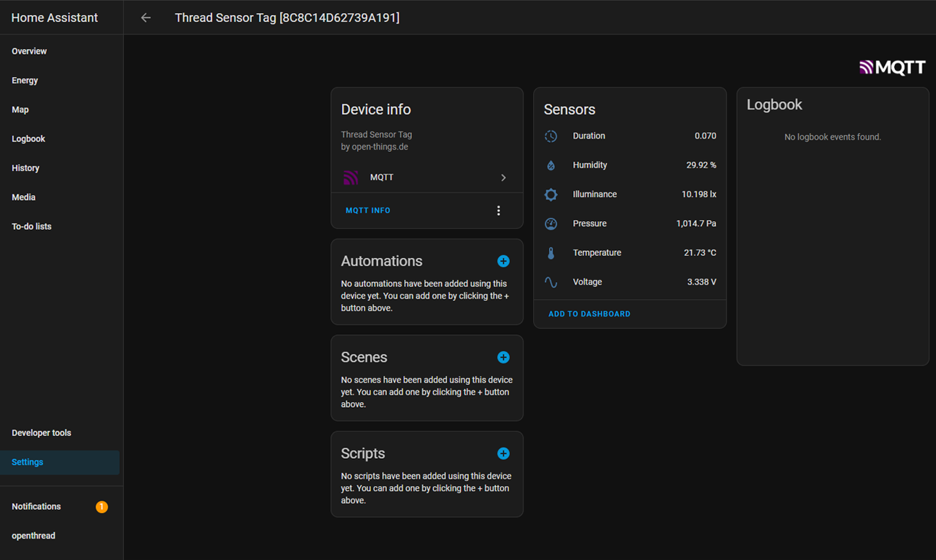Click ADD TO DASHBOARD button
This screenshot has height=560, width=936.
pyautogui.click(x=589, y=314)
